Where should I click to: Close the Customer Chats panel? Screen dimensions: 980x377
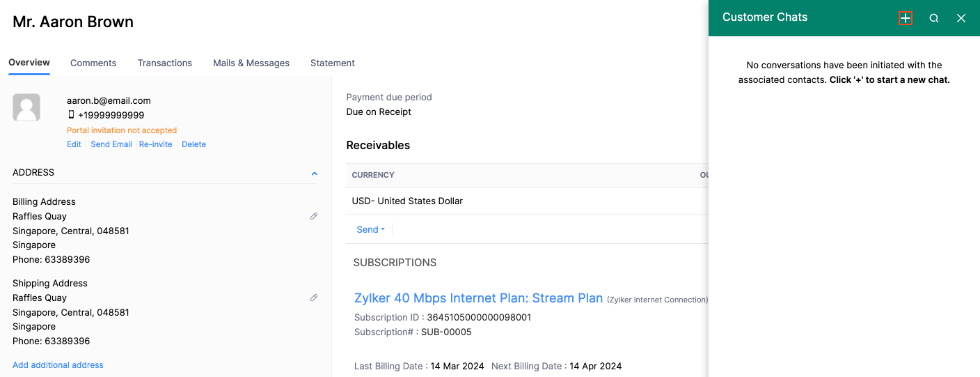(961, 18)
